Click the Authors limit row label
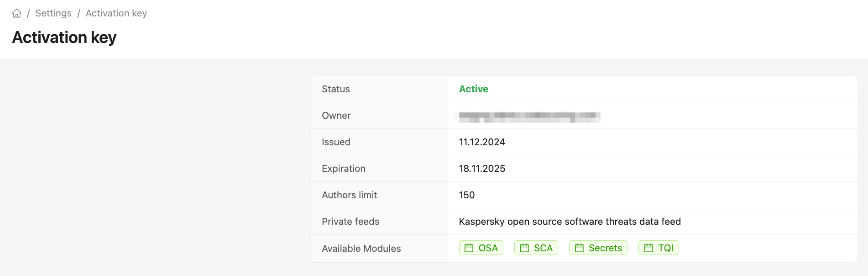This screenshot has width=868, height=276. (x=350, y=195)
